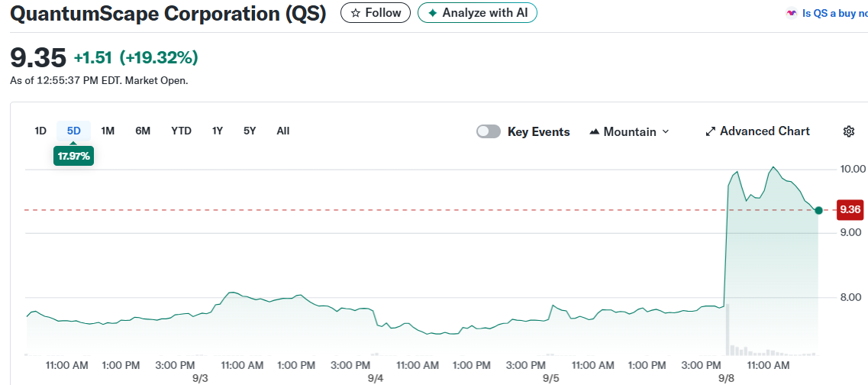
Task: Switch to the 6M time range
Action: coord(143,131)
